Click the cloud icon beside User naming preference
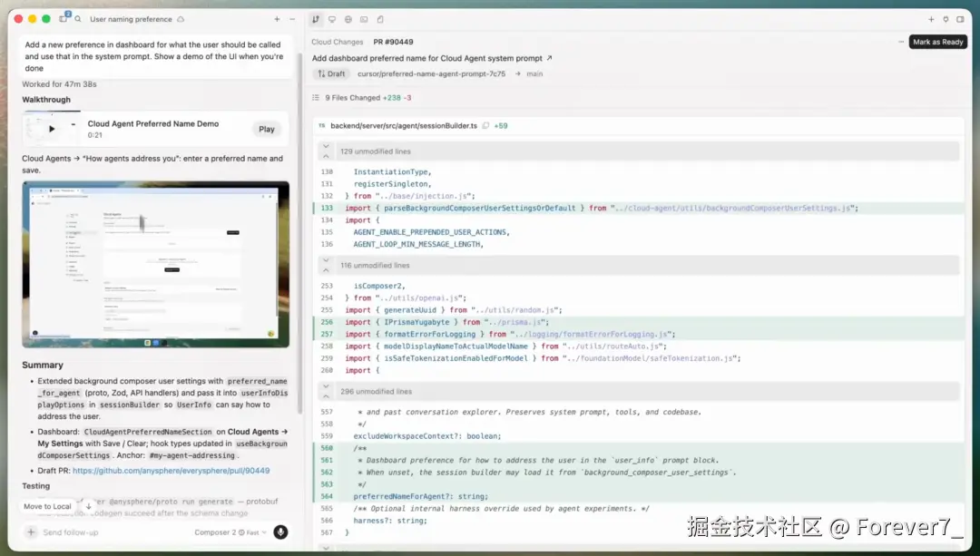The height and width of the screenshot is (556, 980). point(181,19)
